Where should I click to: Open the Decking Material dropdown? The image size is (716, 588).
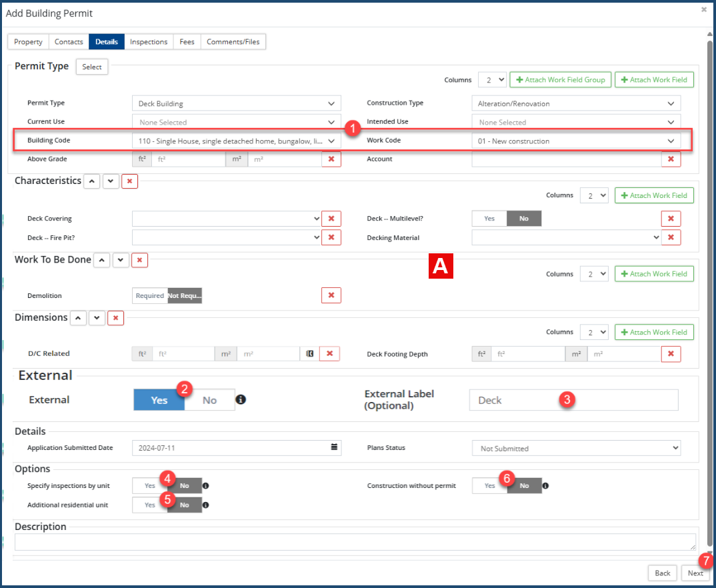click(566, 237)
